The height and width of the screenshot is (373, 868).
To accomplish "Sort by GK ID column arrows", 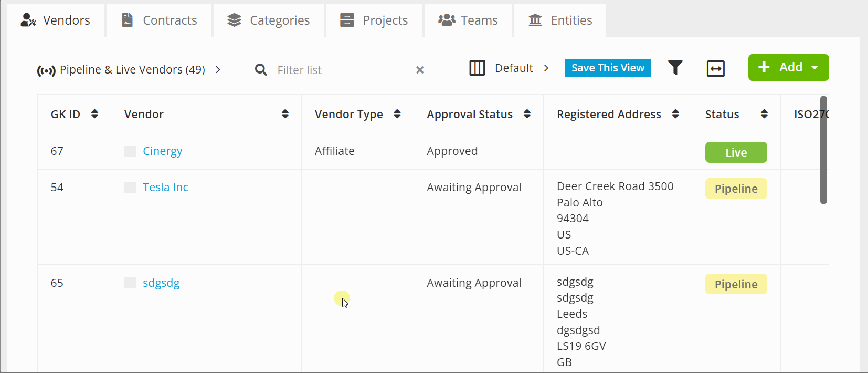I will click(94, 114).
